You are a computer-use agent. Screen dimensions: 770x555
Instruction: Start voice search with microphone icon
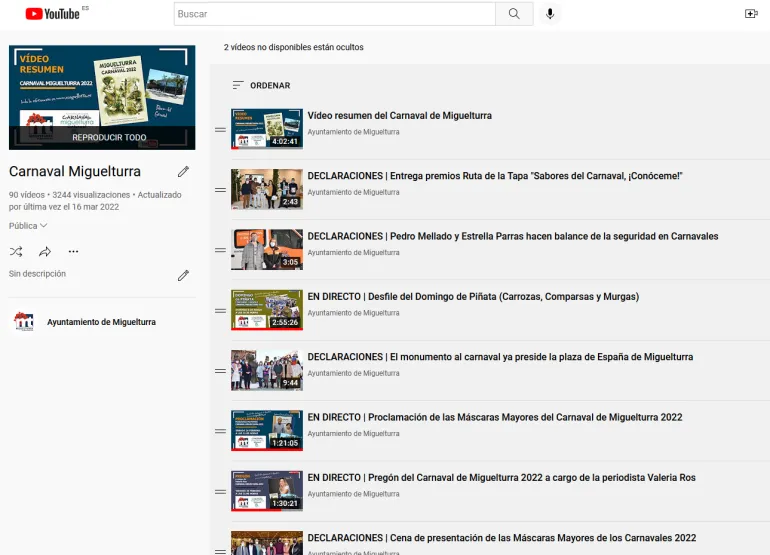point(550,14)
